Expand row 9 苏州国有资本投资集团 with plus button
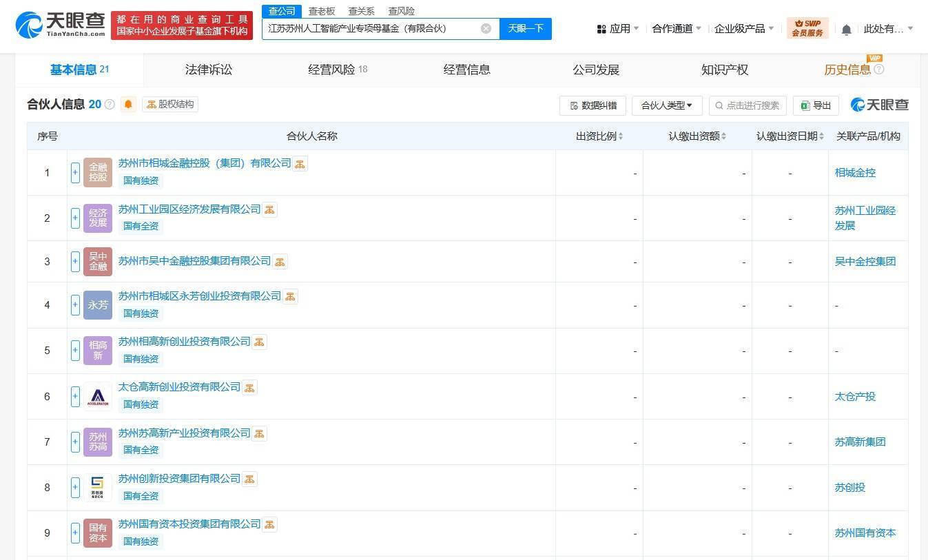The width and height of the screenshot is (928, 560). pyautogui.click(x=75, y=532)
